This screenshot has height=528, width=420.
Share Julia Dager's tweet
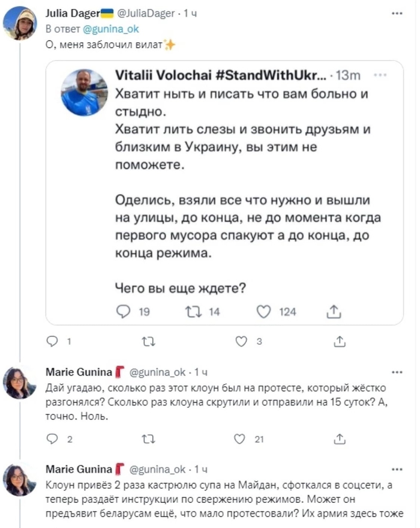pos(338,341)
